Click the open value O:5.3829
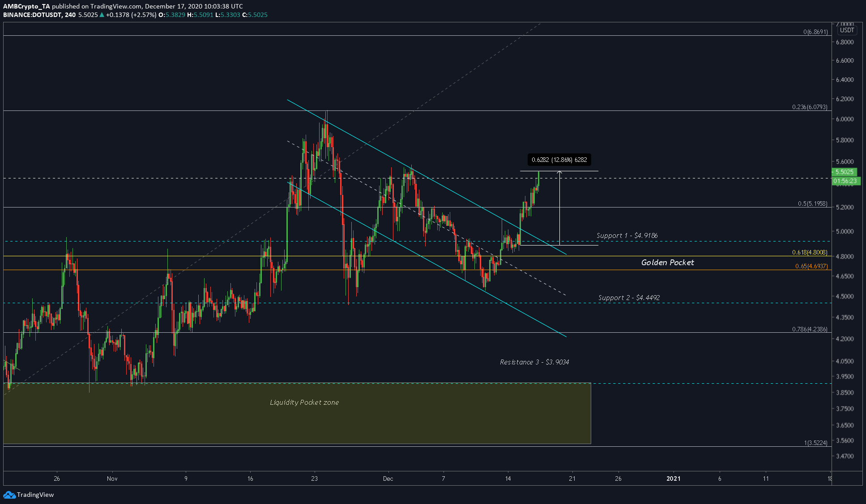The width and height of the screenshot is (866, 504). pyautogui.click(x=172, y=15)
